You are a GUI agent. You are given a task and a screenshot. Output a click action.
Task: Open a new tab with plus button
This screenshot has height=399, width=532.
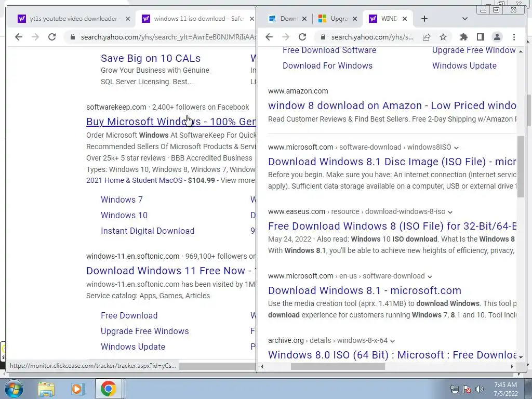click(424, 19)
